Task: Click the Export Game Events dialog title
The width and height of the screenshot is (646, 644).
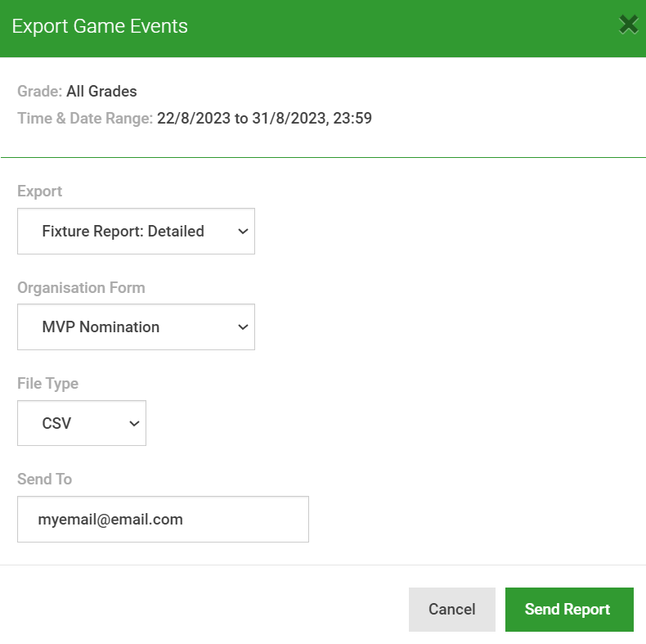Action: (100, 26)
